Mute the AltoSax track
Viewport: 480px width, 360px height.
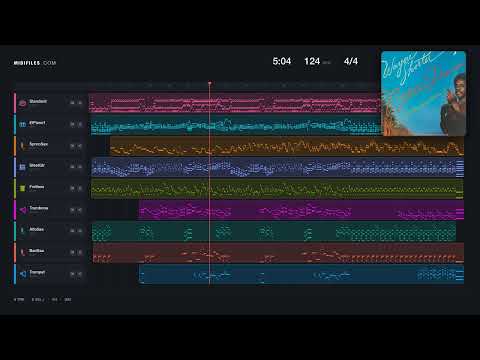point(72,231)
